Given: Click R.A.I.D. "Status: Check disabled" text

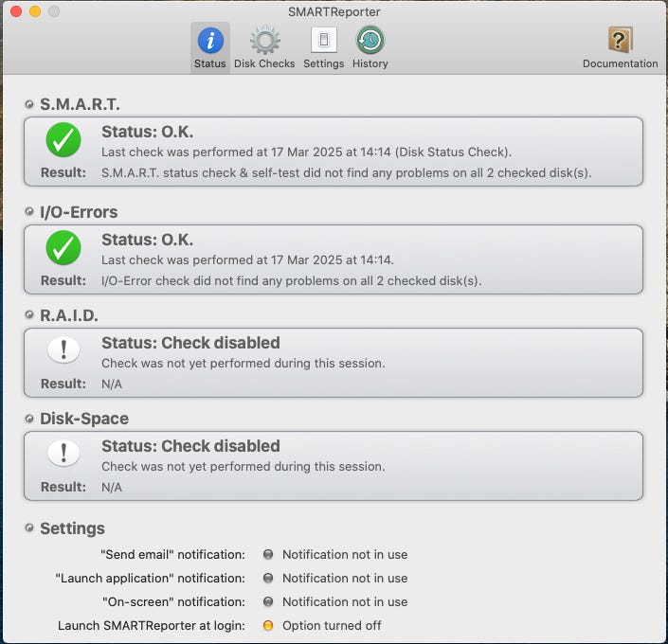Looking at the screenshot, I should click(190, 343).
